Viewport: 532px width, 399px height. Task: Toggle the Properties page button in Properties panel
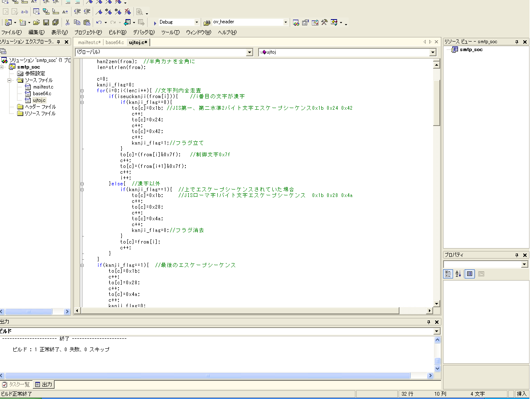tap(470, 274)
